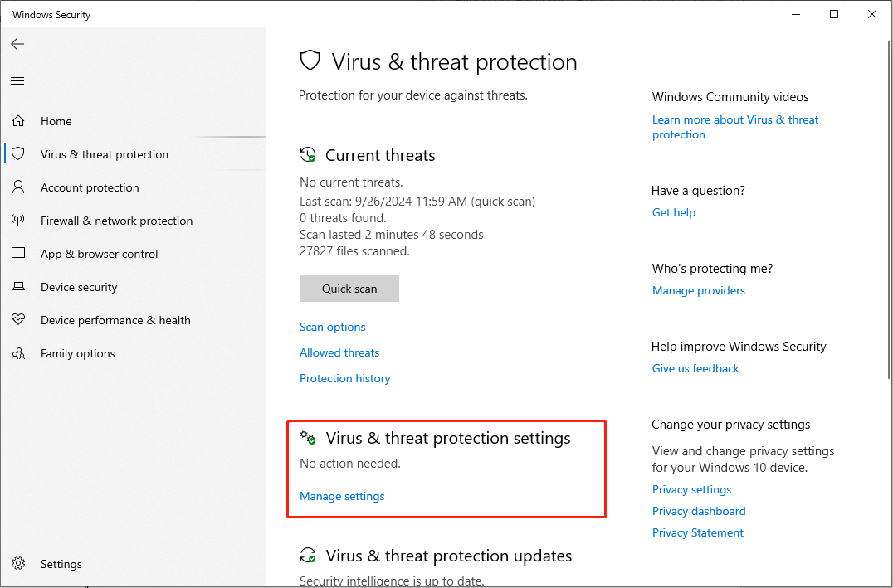Viewport: 893px width, 588px height.
Task: Click the Firewall & network antenna icon
Action: 18,221
